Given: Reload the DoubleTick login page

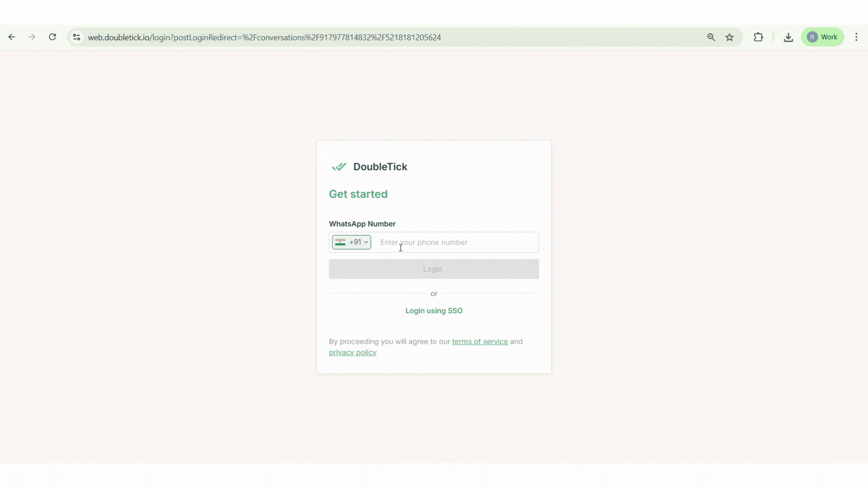Looking at the screenshot, I should pos(52,37).
